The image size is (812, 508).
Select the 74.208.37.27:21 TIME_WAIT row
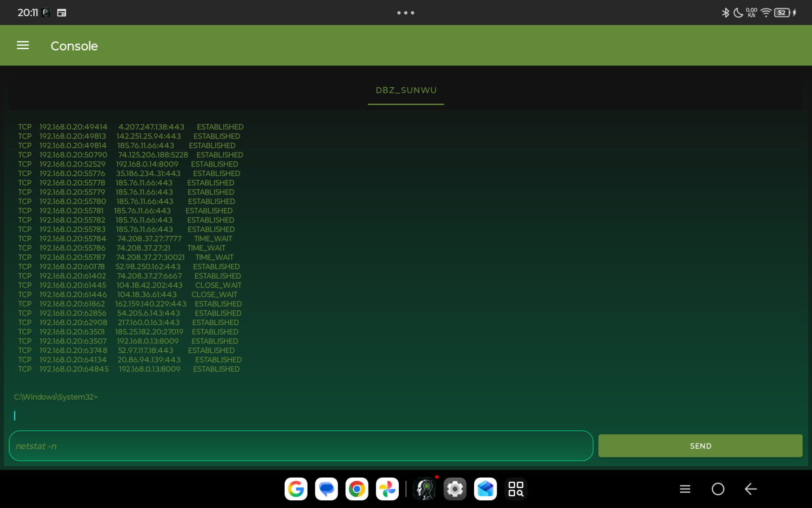point(122,248)
